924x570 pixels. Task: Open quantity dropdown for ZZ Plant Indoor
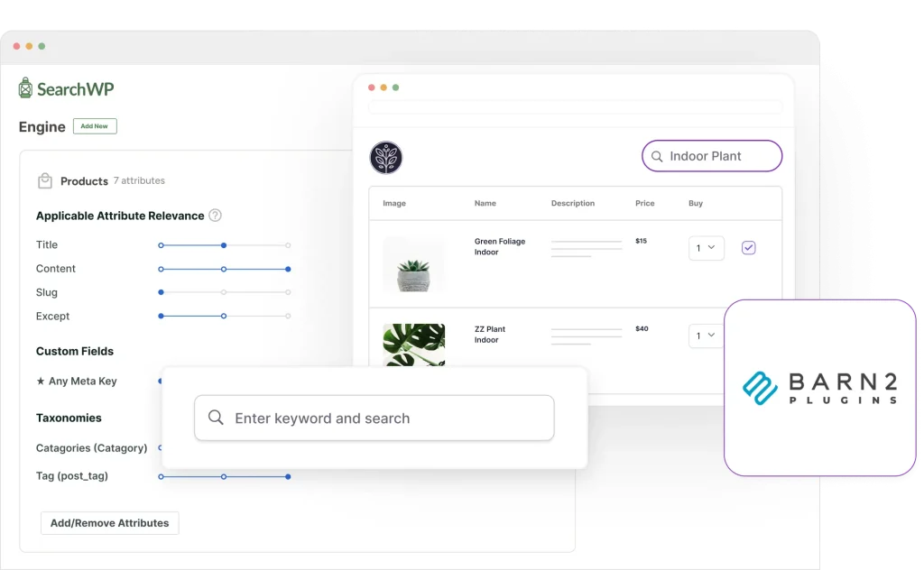coord(706,336)
